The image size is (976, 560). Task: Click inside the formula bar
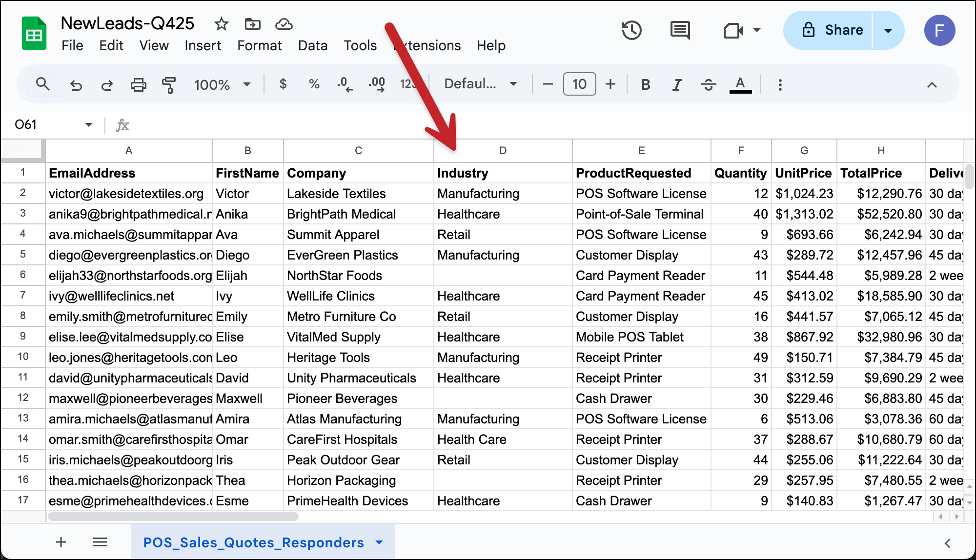click(x=342, y=125)
